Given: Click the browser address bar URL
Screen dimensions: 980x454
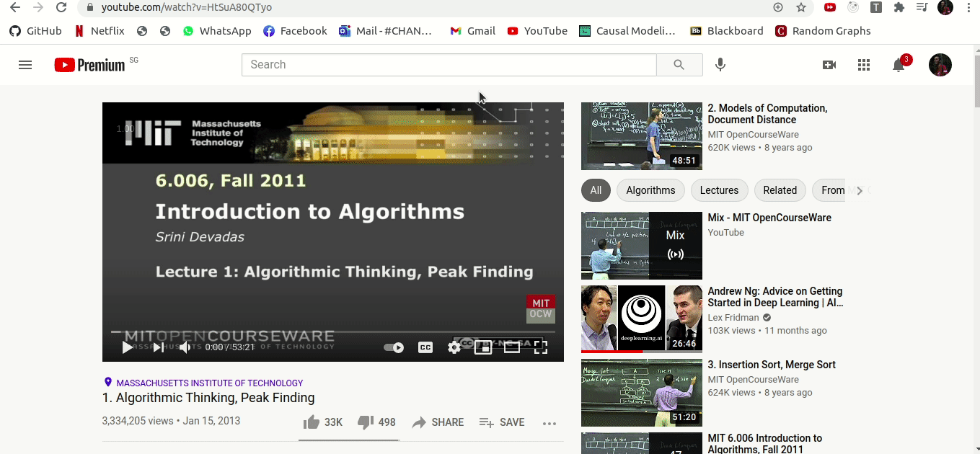Looking at the screenshot, I should [x=187, y=7].
